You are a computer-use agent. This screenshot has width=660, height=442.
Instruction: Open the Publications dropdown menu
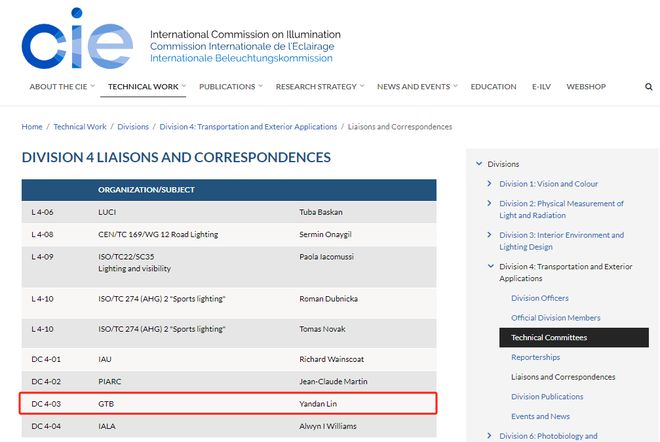231,87
